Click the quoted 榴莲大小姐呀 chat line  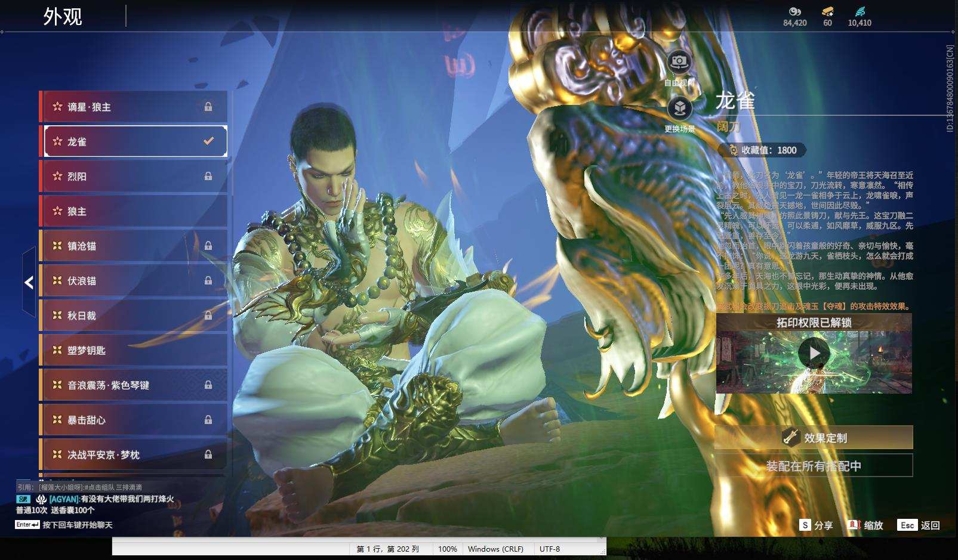[x=79, y=487]
